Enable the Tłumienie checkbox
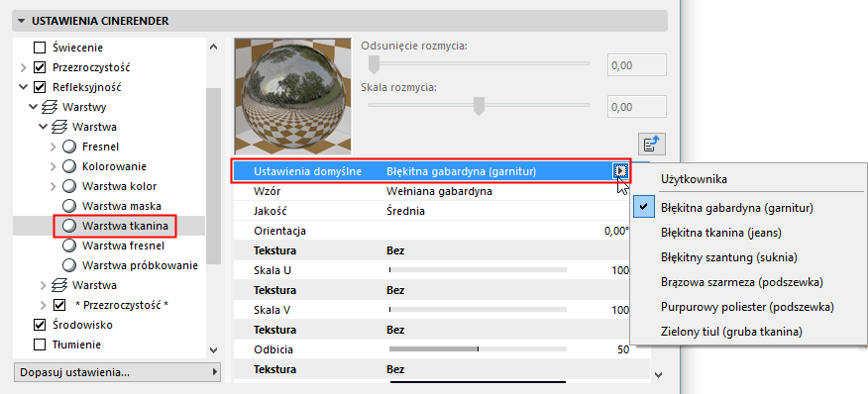868x394 pixels. (40, 345)
